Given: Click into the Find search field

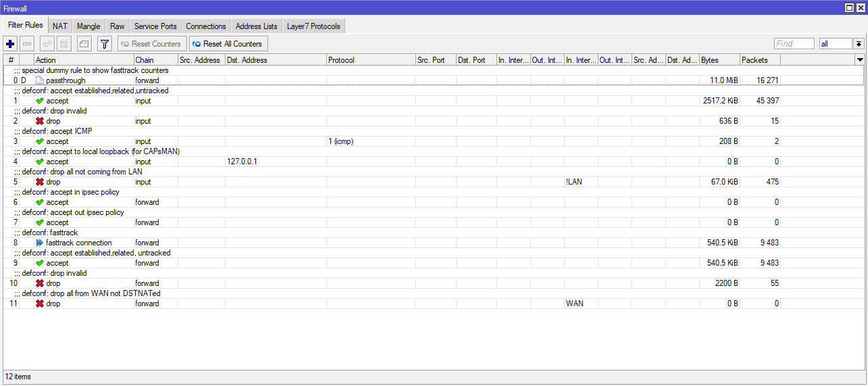Looking at the screenshot, I should [x=794, y=44].
